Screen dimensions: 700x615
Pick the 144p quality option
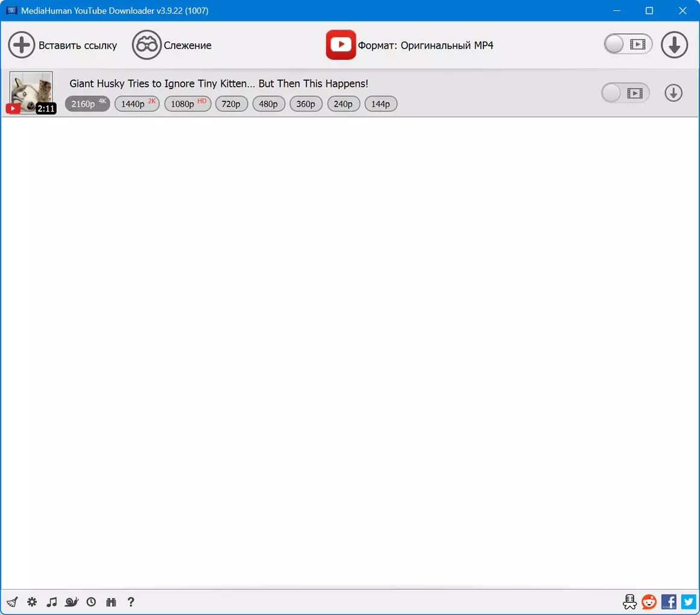tap(381, 104)
